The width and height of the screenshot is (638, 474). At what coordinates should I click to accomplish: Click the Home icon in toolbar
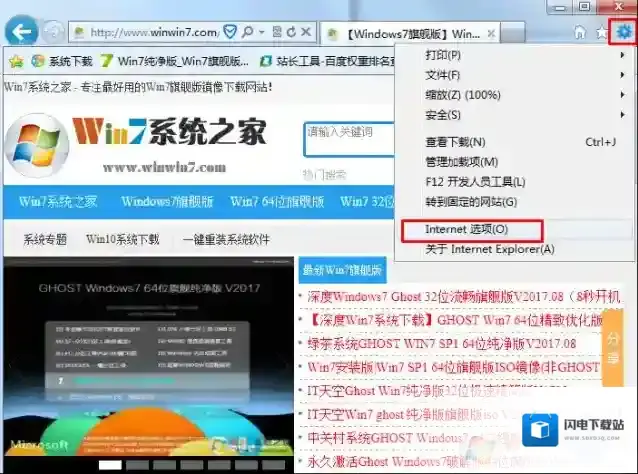click(x=580, y=33)
